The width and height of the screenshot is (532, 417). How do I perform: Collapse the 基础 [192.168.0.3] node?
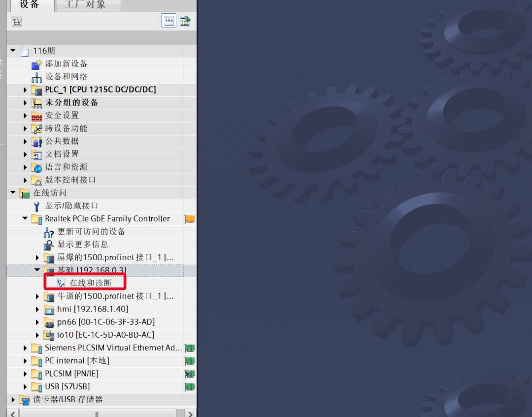pyautogui.click(x=37, y=270)
